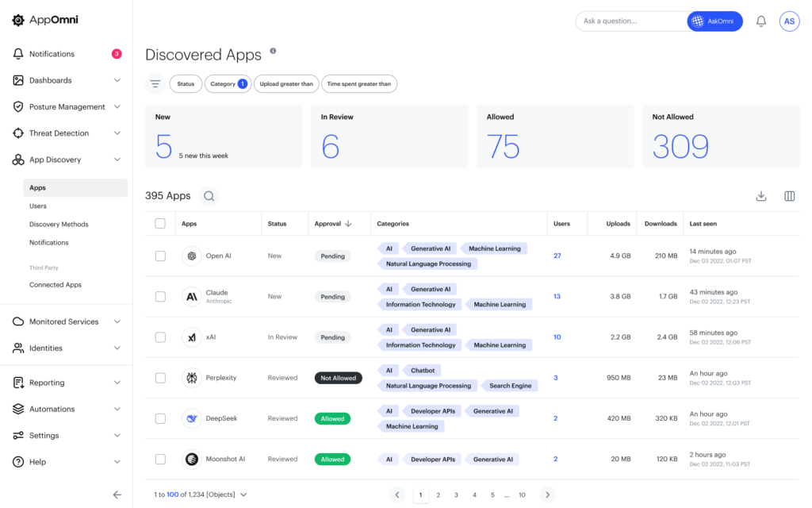Check the Moonshot AI row checkbox
The height and width of the screenshot is (508, 812).
tap(160, 460)
